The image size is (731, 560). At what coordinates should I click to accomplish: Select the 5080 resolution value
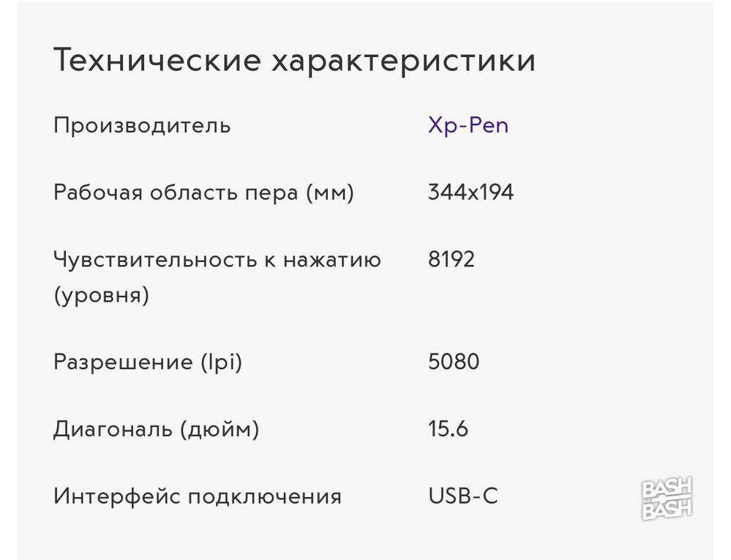click(x=454, y=362)
